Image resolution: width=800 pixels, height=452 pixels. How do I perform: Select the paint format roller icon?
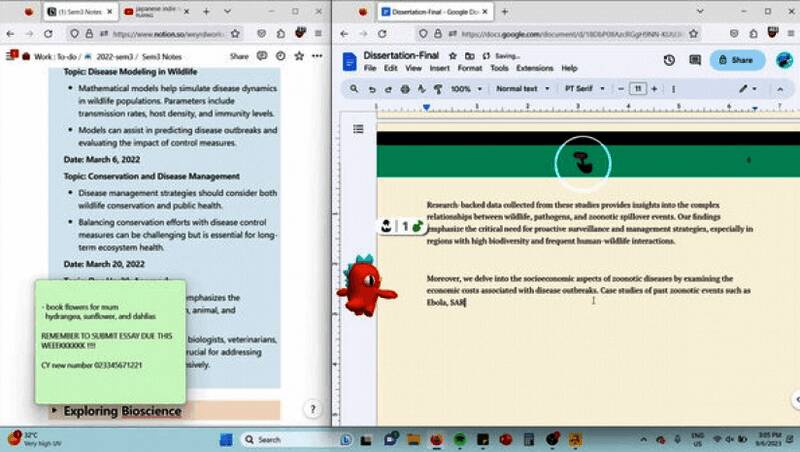point(437,89)
